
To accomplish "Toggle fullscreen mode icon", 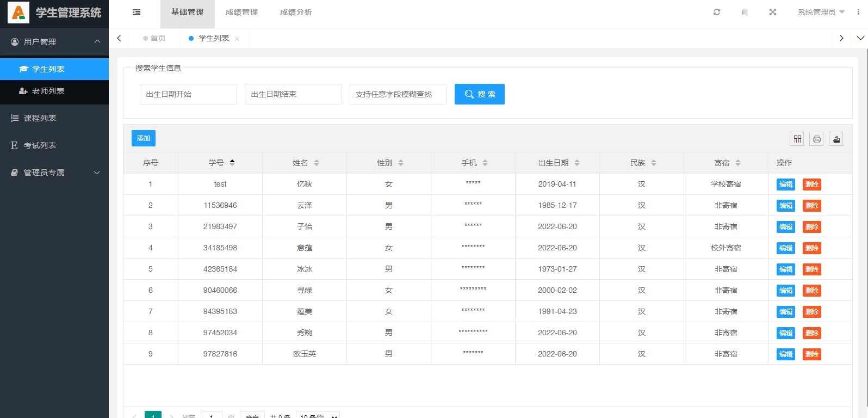I will click(x=772, y=12).
